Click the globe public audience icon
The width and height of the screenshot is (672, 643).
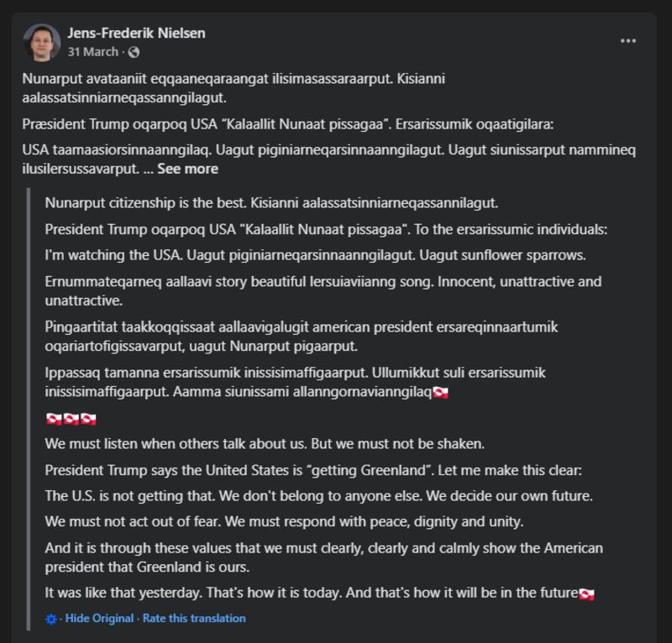134,52
